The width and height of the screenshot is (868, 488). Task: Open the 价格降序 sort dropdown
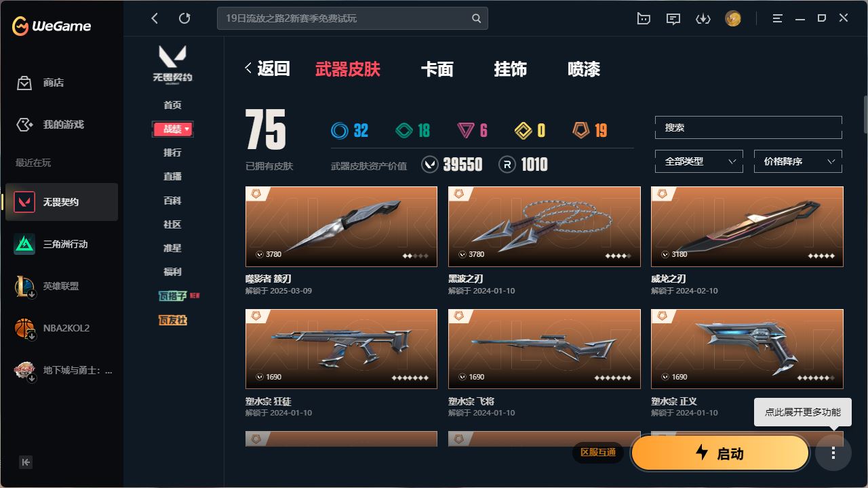[798, 161]
